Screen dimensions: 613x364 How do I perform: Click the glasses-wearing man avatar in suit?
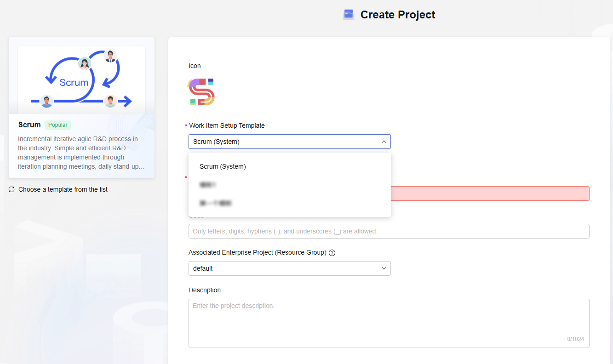109,56
